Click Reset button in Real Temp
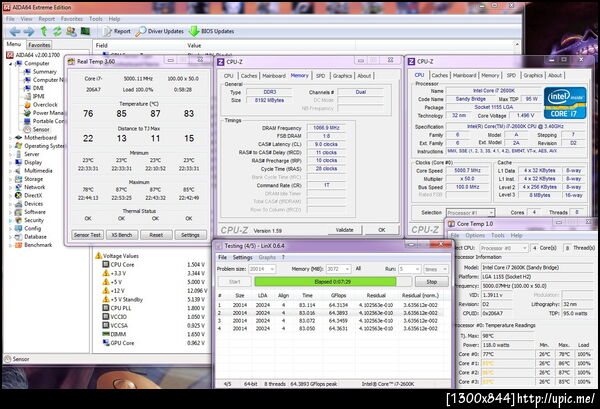This screenshot has width=600, height=409. pyautogui.click(x=156, y=235)
